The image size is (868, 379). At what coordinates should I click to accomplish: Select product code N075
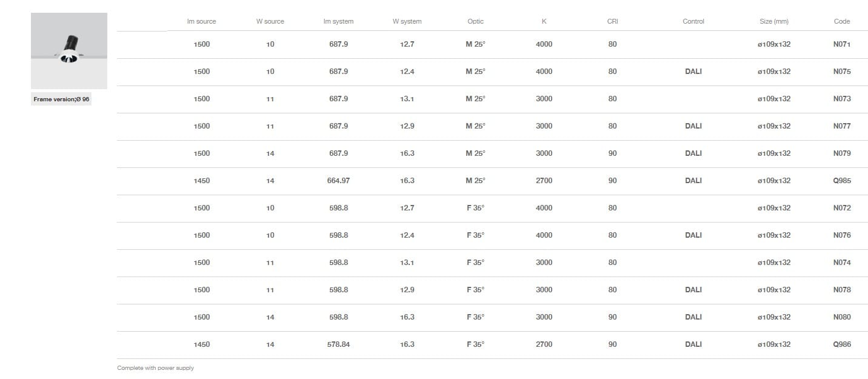[x=842, y=72]
